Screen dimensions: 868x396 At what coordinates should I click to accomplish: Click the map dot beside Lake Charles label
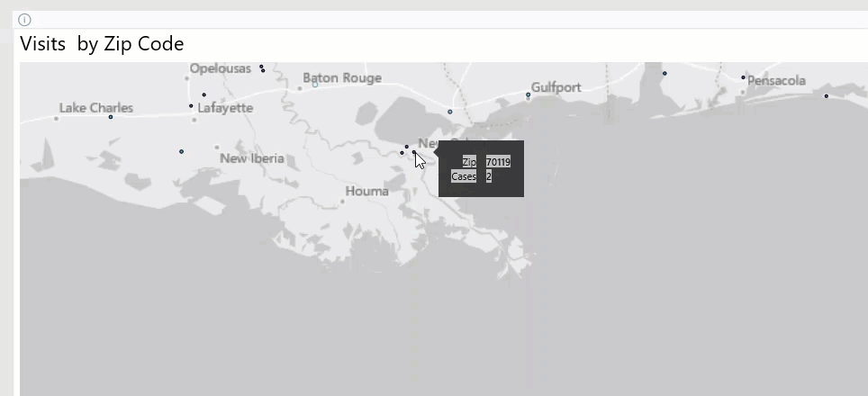point(111,117)
